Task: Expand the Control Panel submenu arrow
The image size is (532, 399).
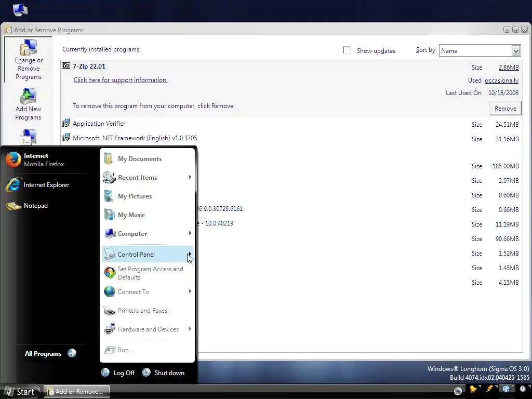Action: [x=190, y=254]
